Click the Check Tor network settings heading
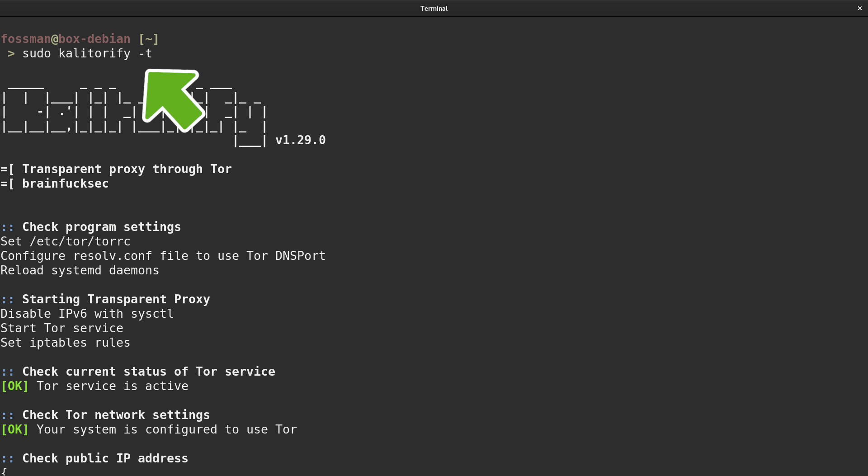 [x=116, y=415]
